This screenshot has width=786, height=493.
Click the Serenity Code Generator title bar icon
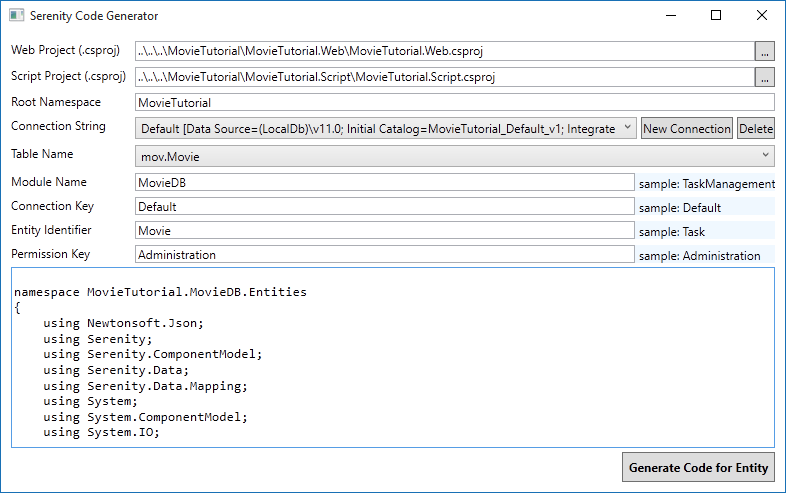pyautogui.click(x=16, y=16)
